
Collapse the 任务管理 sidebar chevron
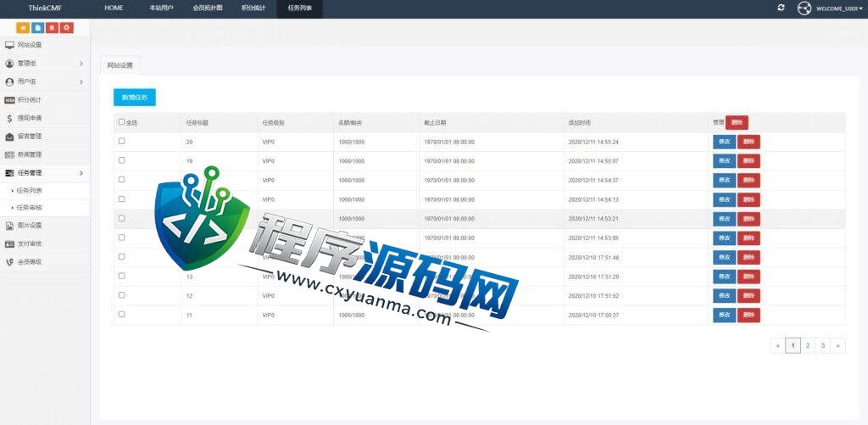click(x=81, y=173)
